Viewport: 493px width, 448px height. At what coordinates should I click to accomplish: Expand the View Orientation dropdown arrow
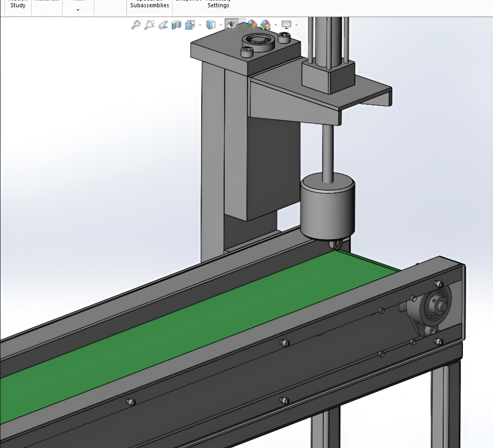(200, 25)
